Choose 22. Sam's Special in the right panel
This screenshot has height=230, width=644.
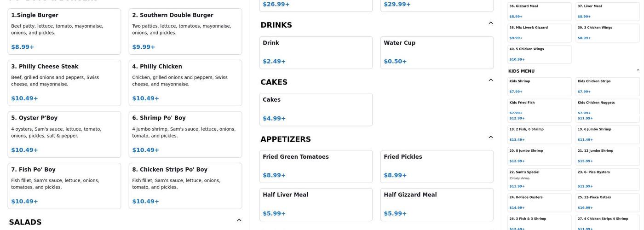[x=539, y=179]
